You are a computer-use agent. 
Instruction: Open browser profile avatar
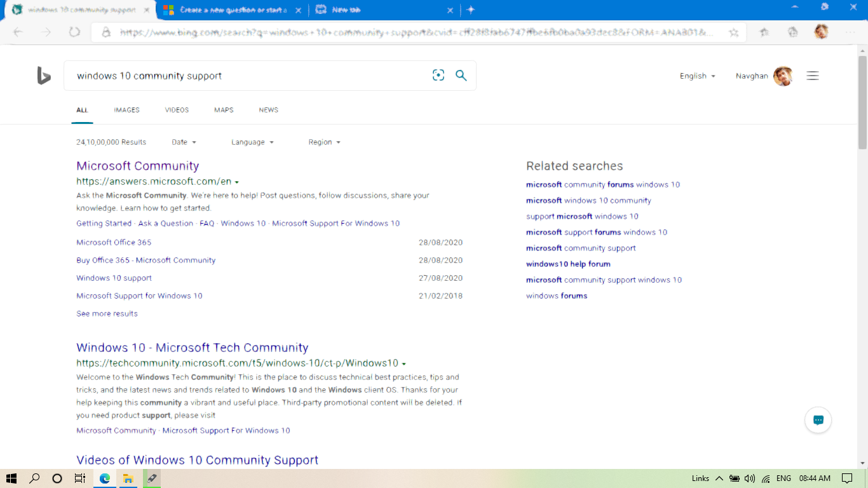(821, 32)
